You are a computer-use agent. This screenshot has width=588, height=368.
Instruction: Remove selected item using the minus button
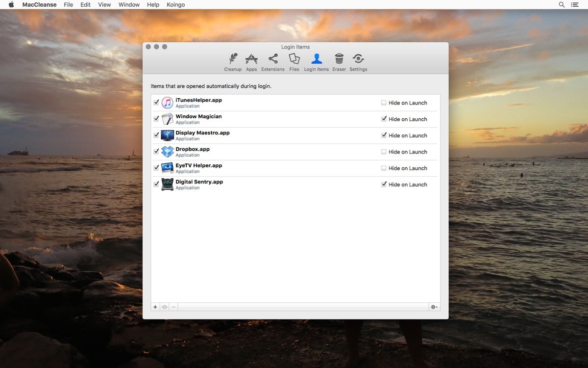(173, 307)
